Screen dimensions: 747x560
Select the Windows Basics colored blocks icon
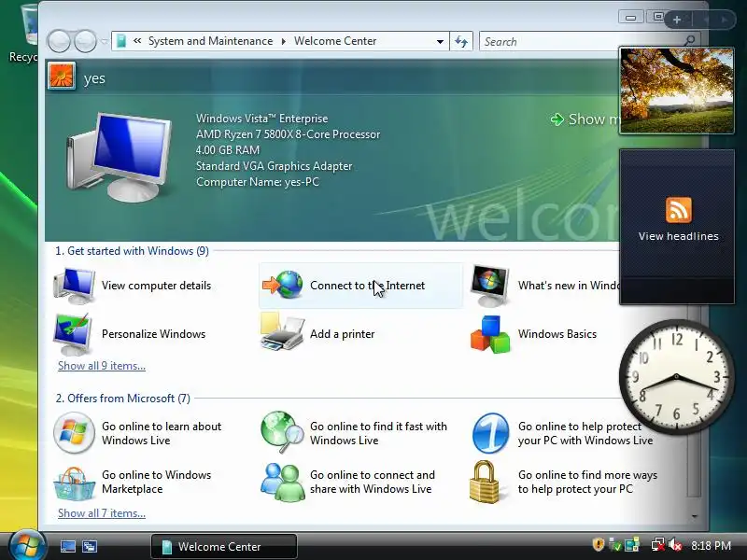pos(490,334)
